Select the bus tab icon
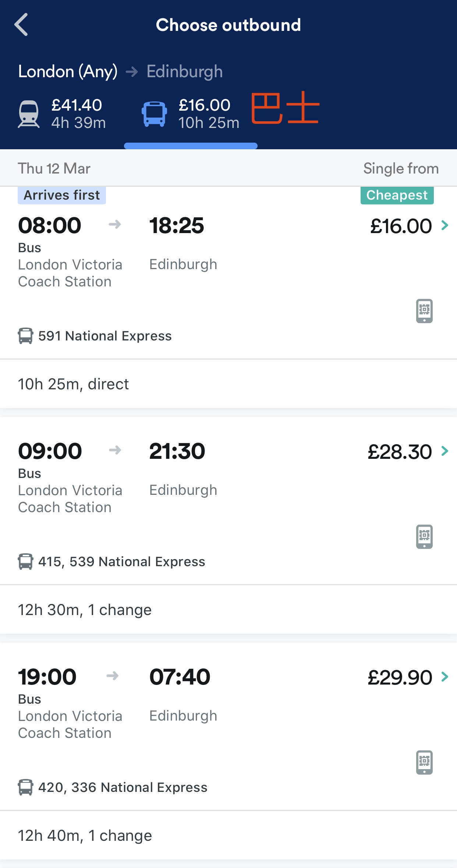 154,114
